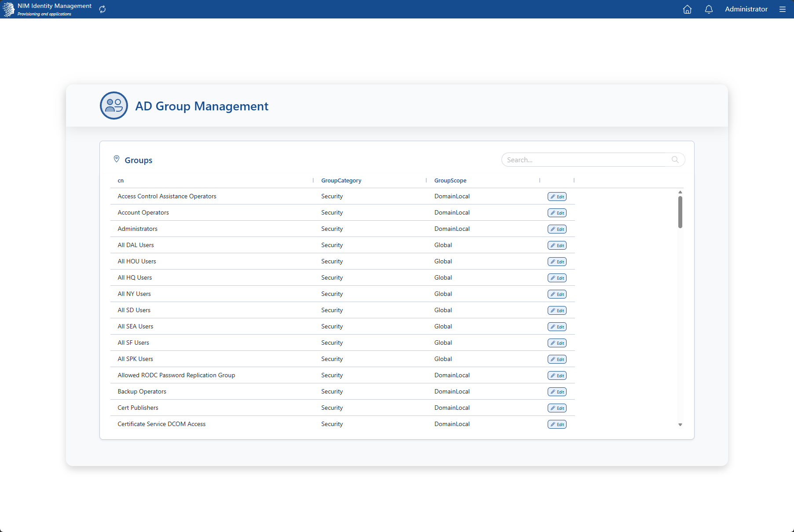
Task: Select Allowed RODC Password Replication Group name
Action: 176,375
